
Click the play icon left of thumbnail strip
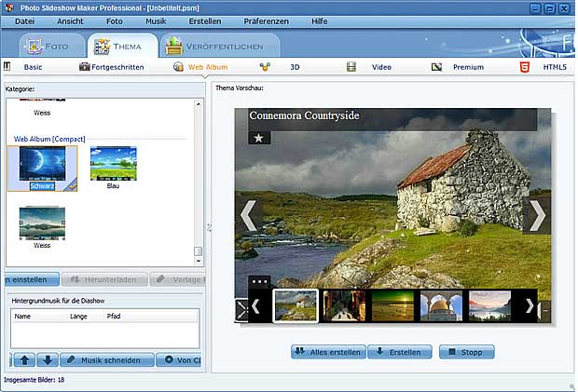[x=241, y=310]
